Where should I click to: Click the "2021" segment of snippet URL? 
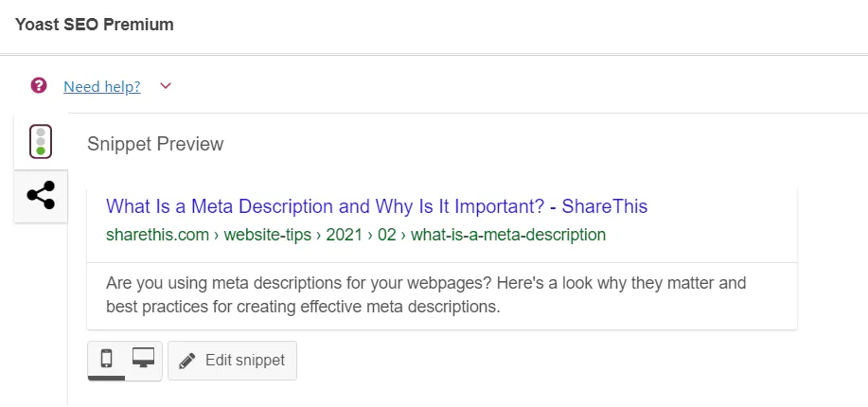345,235
